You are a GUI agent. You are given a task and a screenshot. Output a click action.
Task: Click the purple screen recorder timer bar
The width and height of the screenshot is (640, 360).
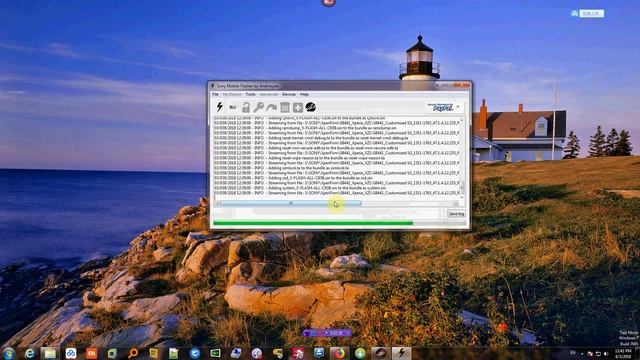coord(327,333)
